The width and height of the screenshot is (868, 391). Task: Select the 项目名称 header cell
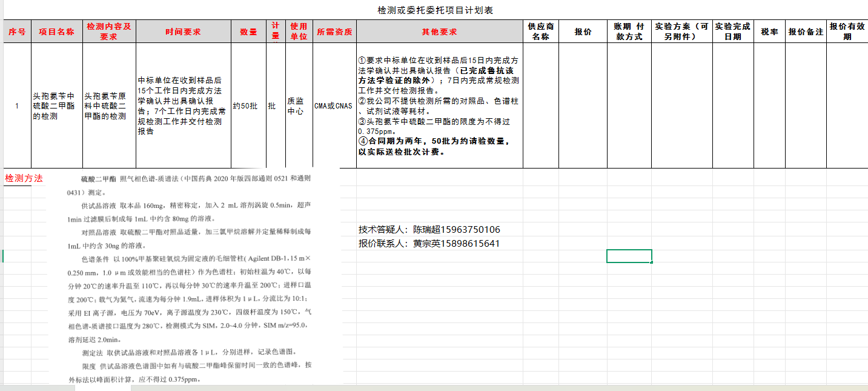57,32
